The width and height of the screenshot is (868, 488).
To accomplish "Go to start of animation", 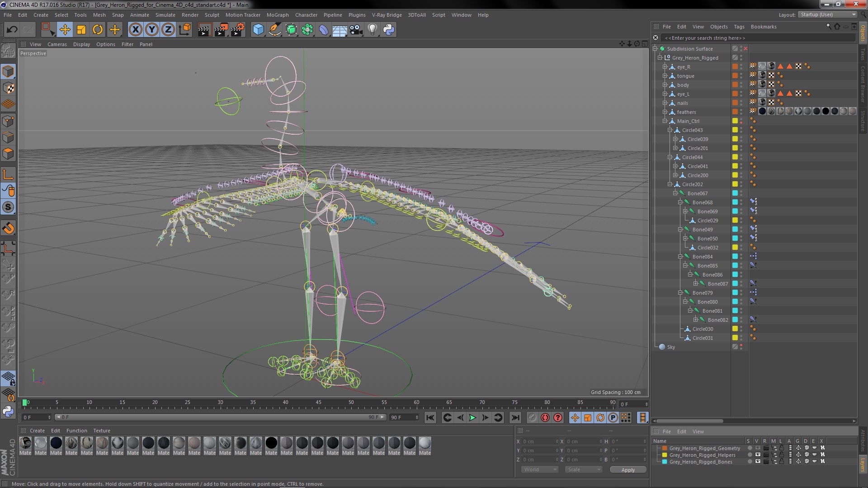I will tap(430, 418).
